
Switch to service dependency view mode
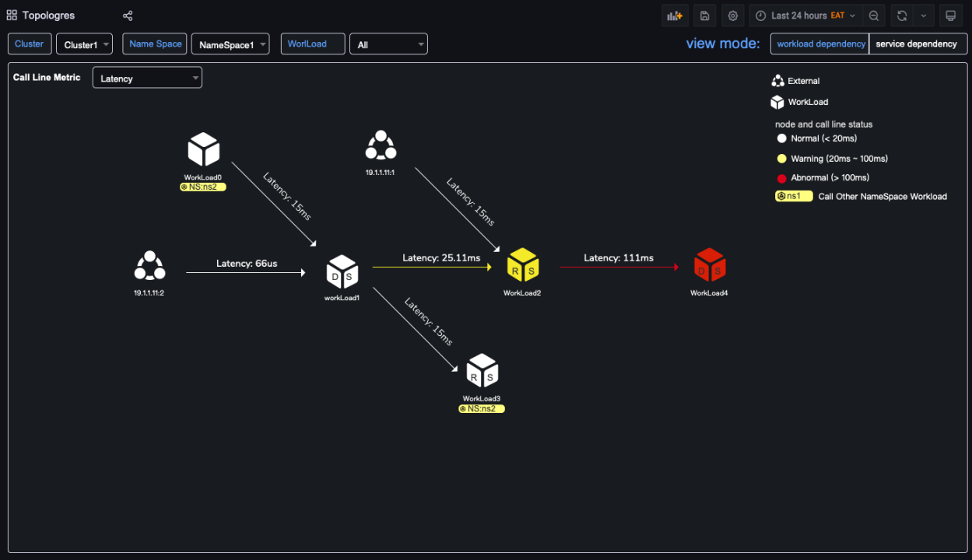point(916,44)
